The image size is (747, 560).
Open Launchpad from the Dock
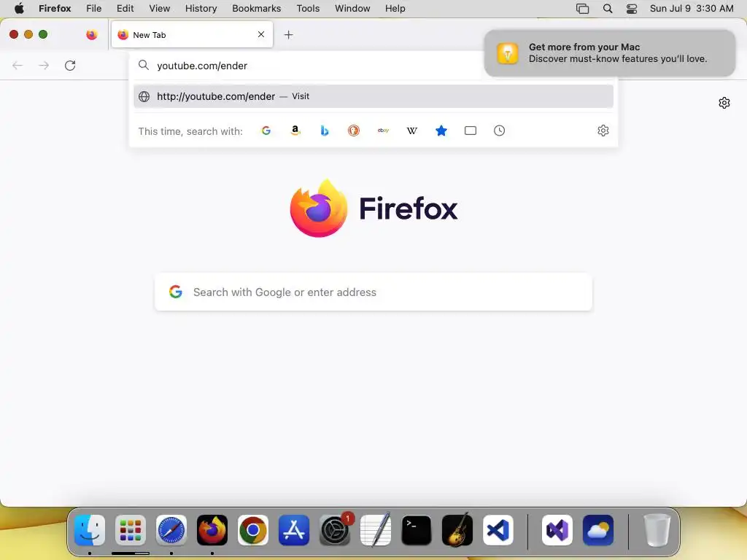coord(131,530)
